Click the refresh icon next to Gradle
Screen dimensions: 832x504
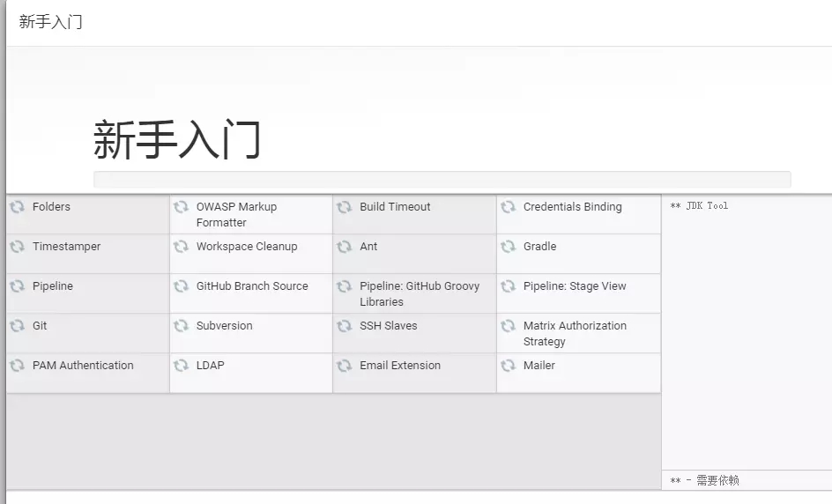click(508, 247)
